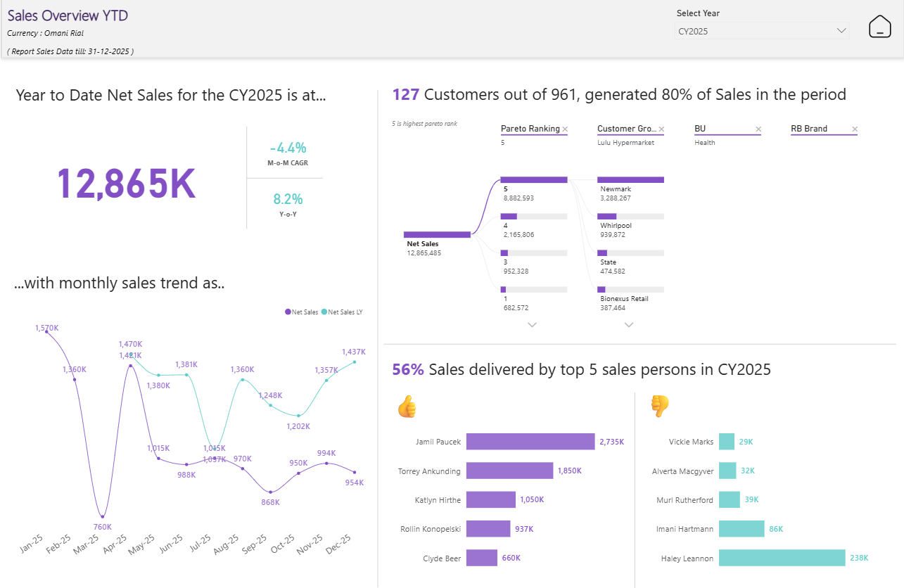Click Haley Leannon's sales bar
The width and height of the screenshot is (904, 588).
[x=782, y=558]
